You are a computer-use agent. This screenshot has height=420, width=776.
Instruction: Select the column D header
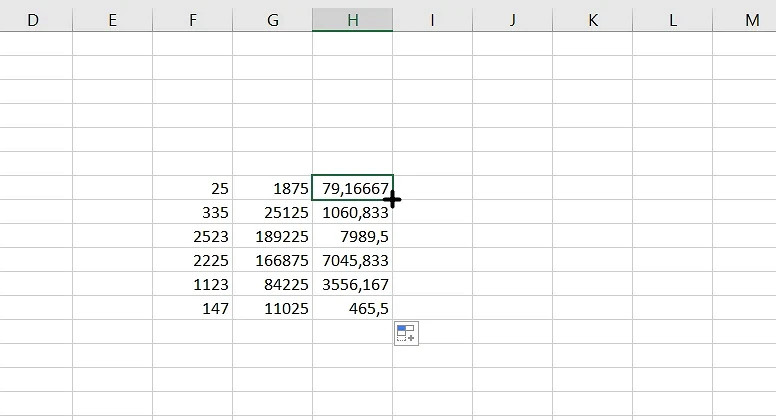pyautogui.click(x=33, y=19)
